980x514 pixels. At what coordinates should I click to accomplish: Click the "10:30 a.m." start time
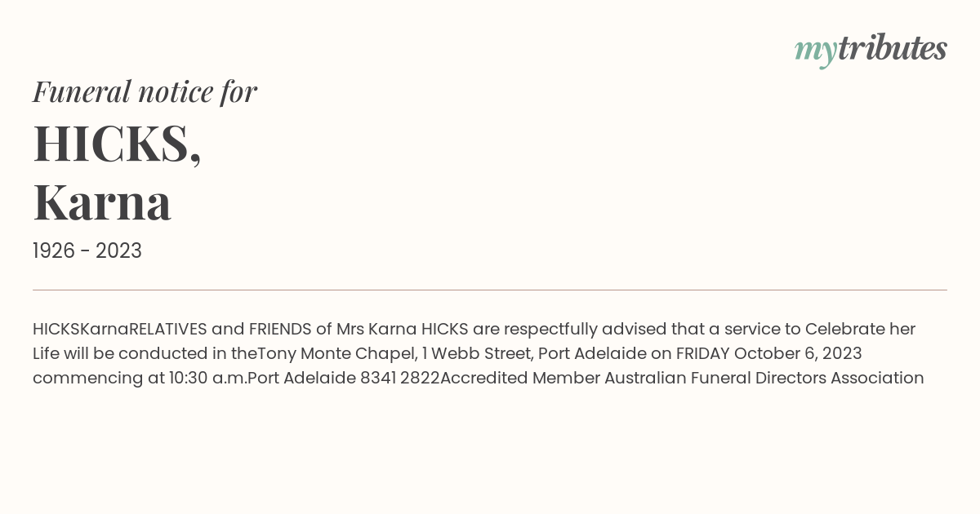point(208,379)
